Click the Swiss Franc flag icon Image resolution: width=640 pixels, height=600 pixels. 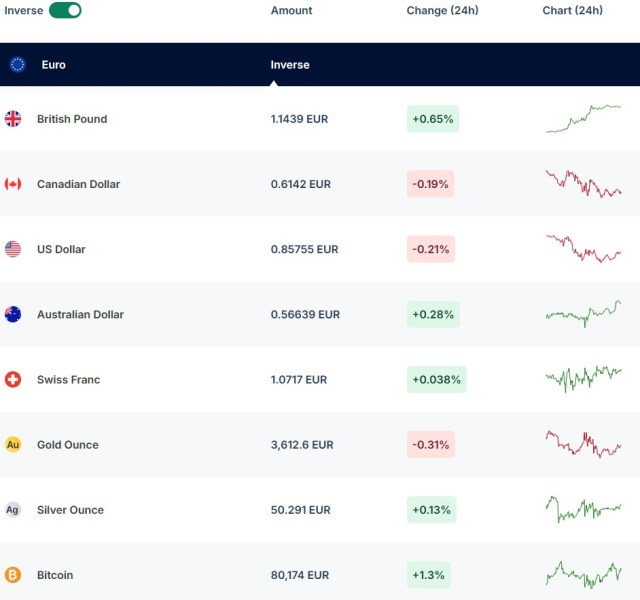point(13,379)
